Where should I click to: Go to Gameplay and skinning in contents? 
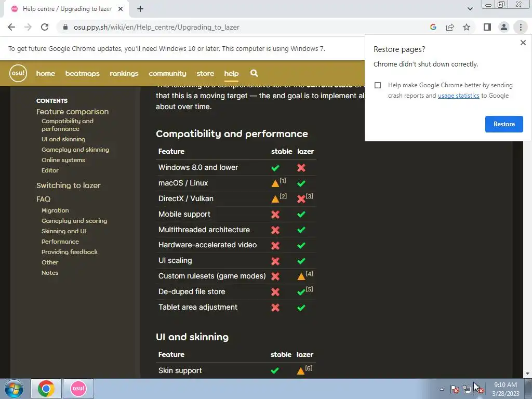pyautogui.click(x=75, y=150)
